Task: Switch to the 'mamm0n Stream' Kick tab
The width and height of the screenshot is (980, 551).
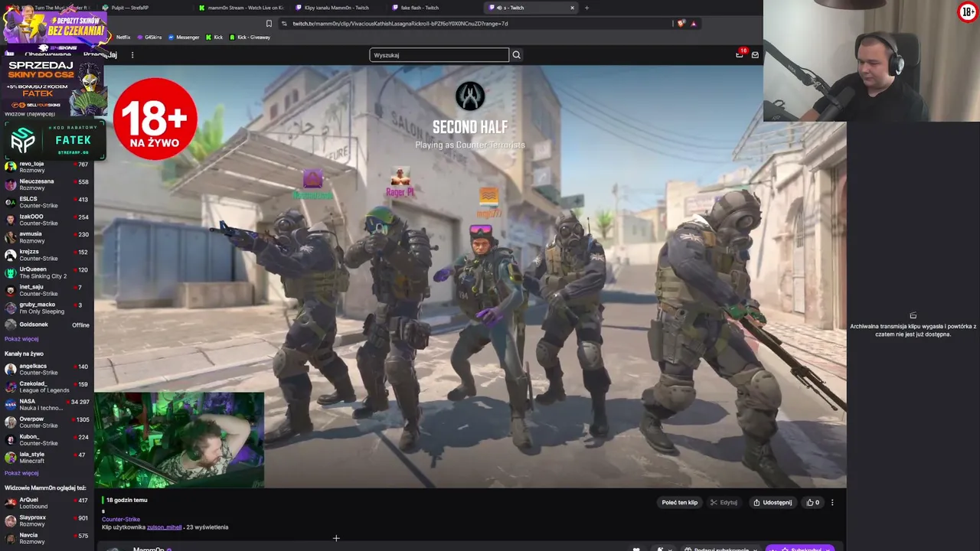Action: coord(240,8)
